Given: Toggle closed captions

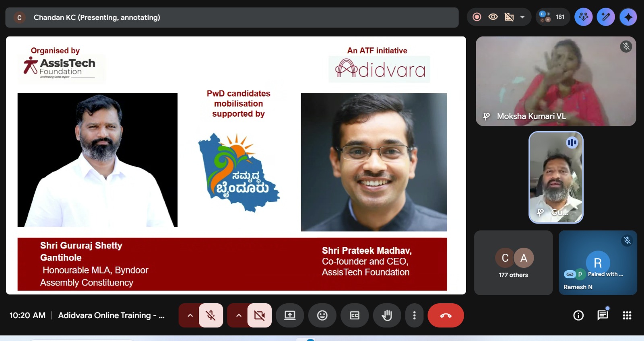Looking at the screenshot, I should [x=355, y=316].
